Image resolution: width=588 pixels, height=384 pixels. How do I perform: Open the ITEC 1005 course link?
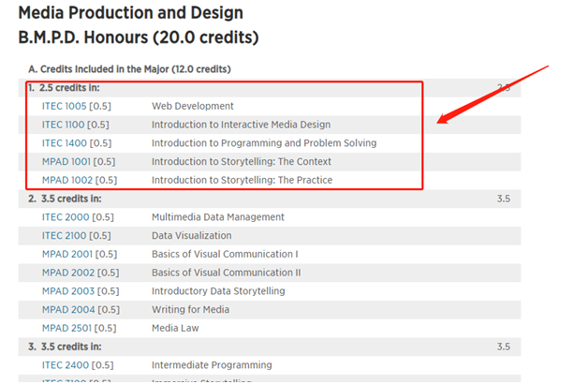tap(64, 106)
